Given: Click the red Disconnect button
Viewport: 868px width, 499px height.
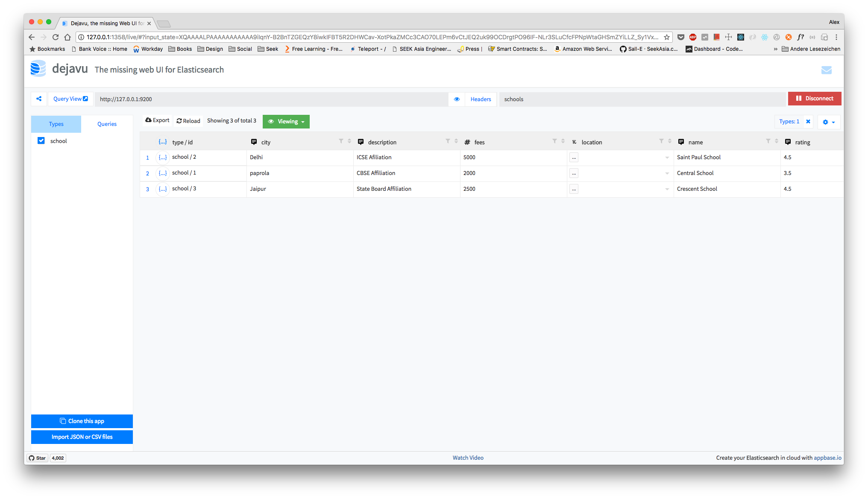Looking at the screenshot, I should (x=814, y=99).
